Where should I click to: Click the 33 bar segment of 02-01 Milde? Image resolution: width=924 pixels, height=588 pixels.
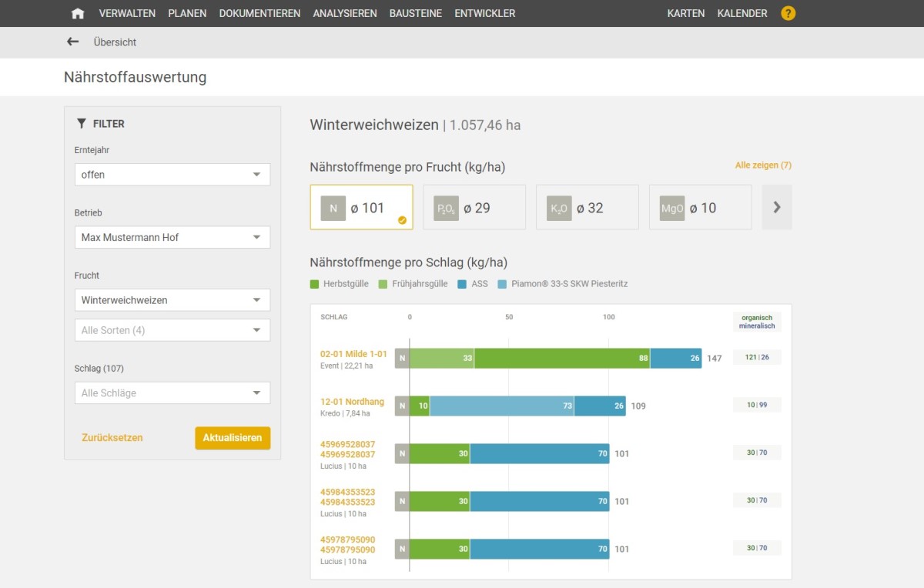(442, 358)
